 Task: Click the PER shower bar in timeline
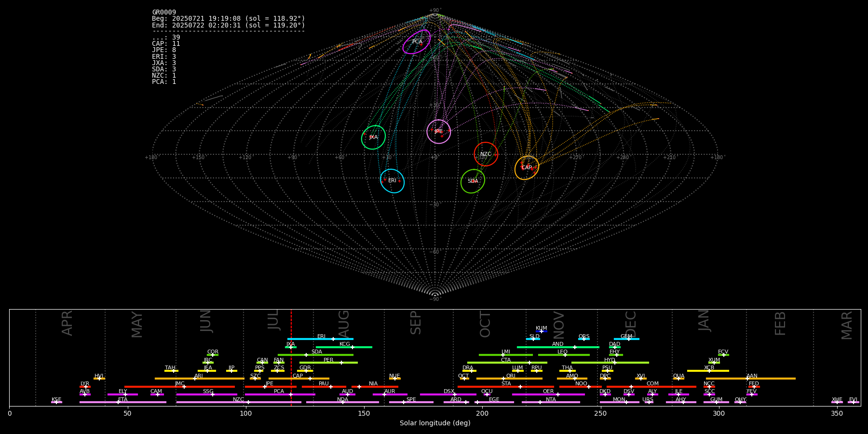tap(328, 363)
